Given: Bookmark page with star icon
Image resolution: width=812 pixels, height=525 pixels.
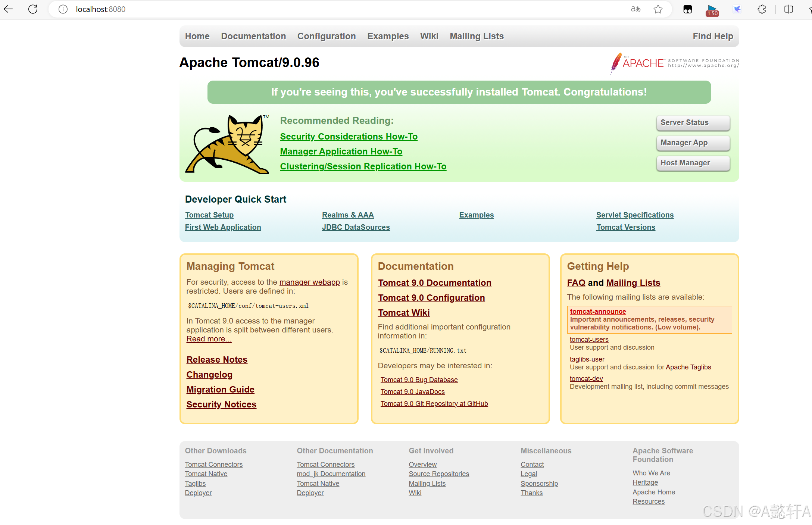Looking at the screenshot, I should point(658,9).
